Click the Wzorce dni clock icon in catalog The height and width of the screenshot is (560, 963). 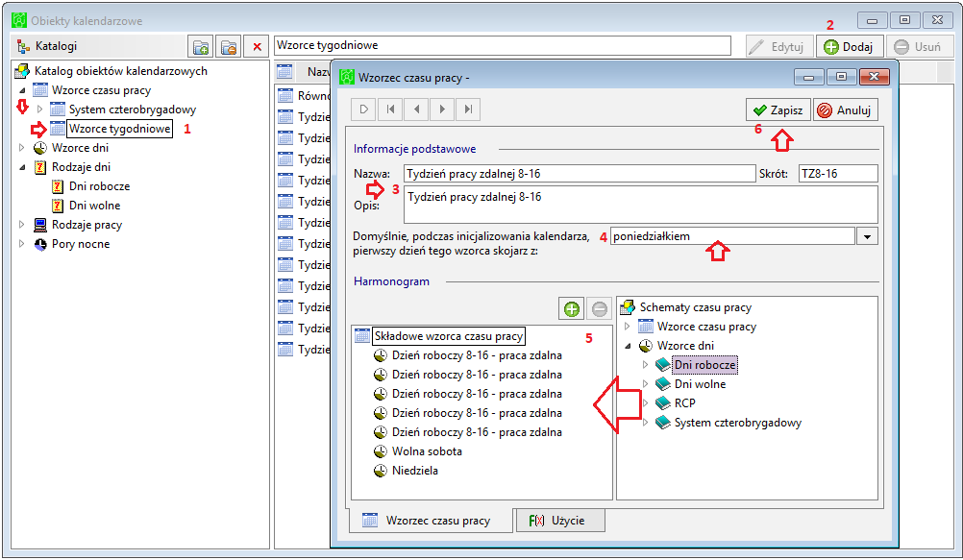click(x=40, y=147)
